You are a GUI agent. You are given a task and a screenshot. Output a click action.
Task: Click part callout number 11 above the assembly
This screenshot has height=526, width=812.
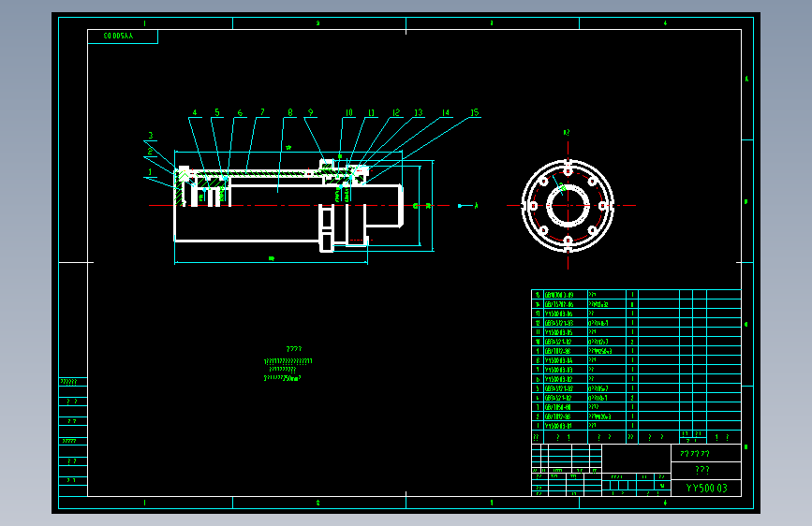[x=371, y=112]
